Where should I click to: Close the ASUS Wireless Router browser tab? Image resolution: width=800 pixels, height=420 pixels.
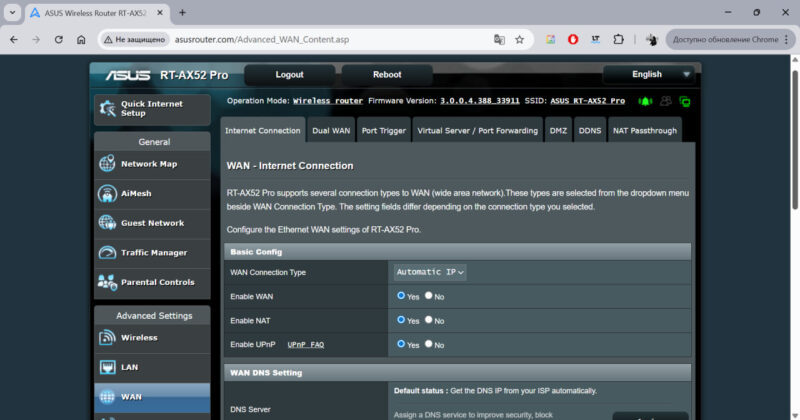coord(160,13)
